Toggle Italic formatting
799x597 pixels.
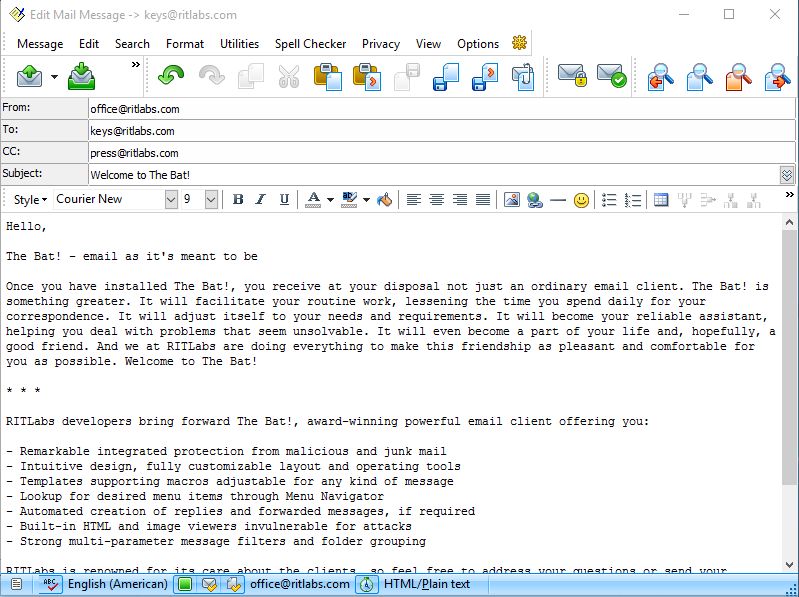(261, 199)
